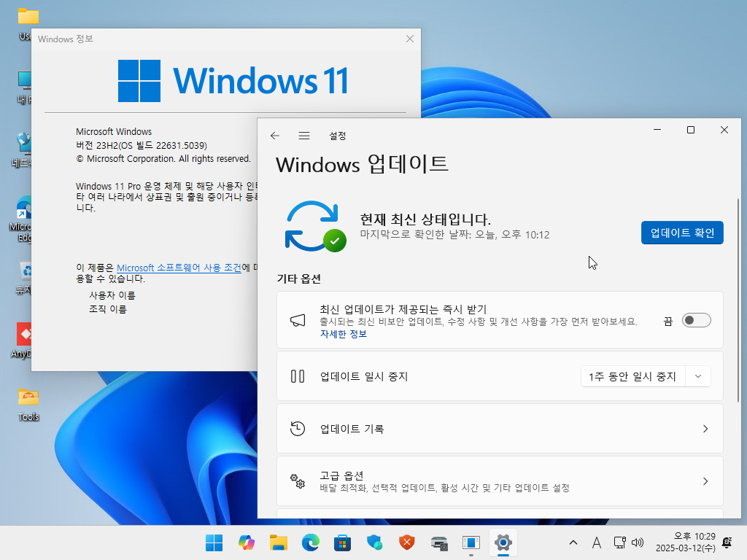Close the Windows 정보 dialog

[x=410, y=39]
